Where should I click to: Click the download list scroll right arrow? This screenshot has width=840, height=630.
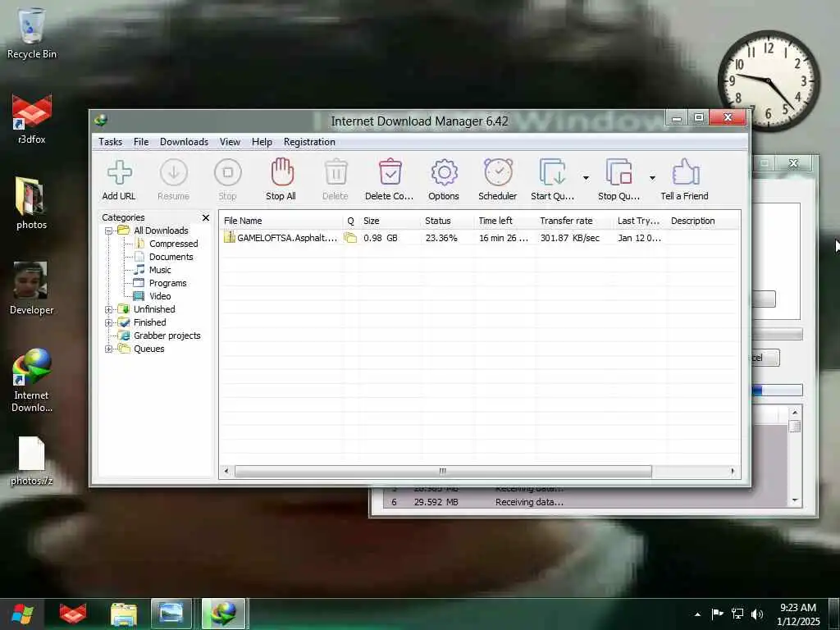(733, 472)
